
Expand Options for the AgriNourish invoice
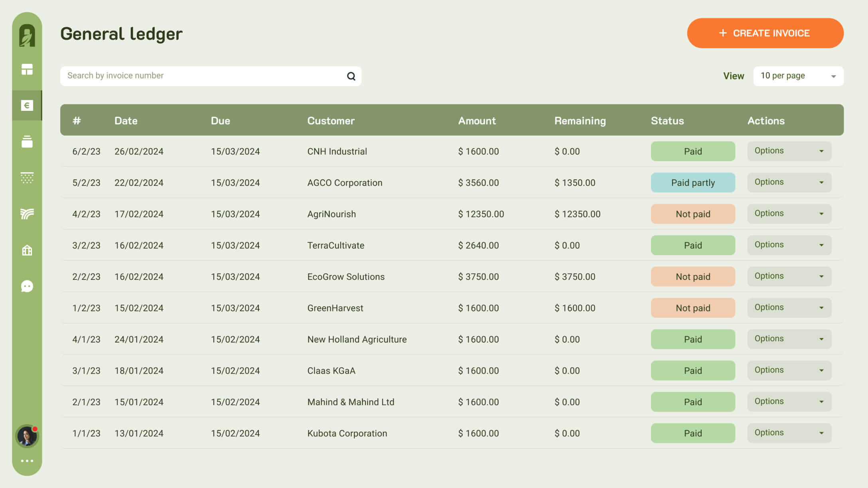[789, 214]
